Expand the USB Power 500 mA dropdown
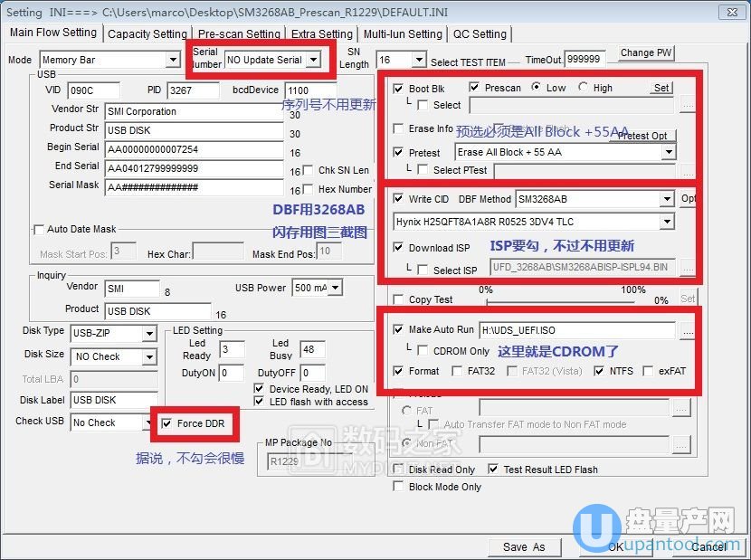 pyautogui.click(x=336, y=288)
